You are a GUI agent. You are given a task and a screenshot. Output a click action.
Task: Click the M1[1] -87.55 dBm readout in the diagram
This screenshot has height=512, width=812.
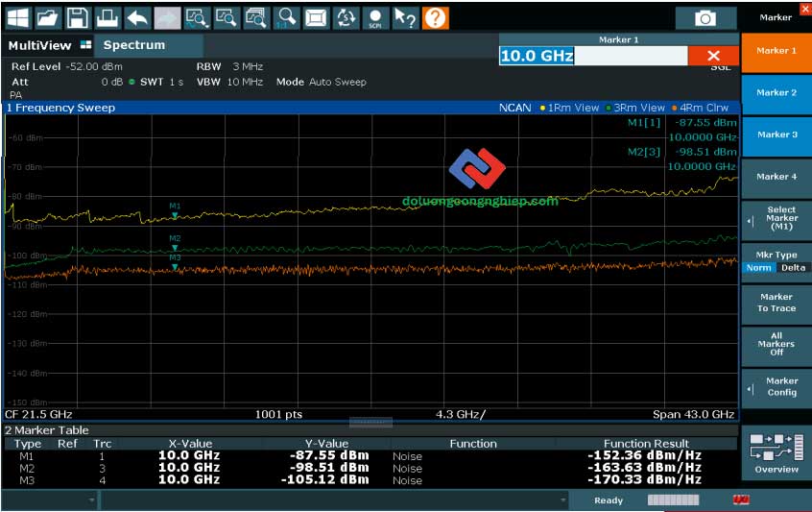[x=682, y=123]
